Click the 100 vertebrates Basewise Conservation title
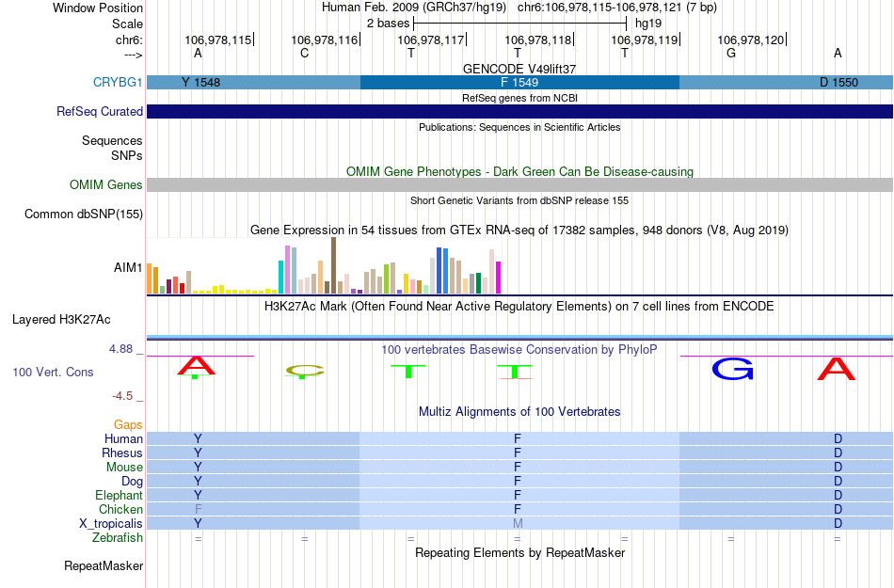 (519, 349)
